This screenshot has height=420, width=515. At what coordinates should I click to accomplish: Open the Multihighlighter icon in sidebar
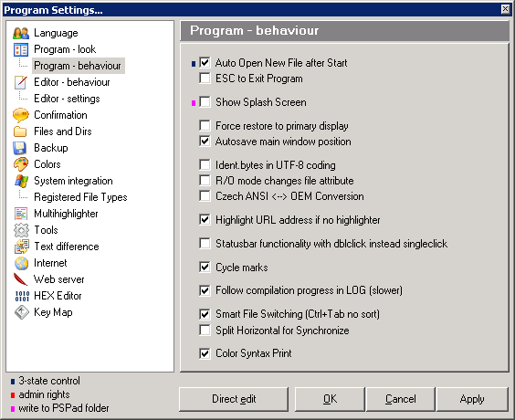21,214
